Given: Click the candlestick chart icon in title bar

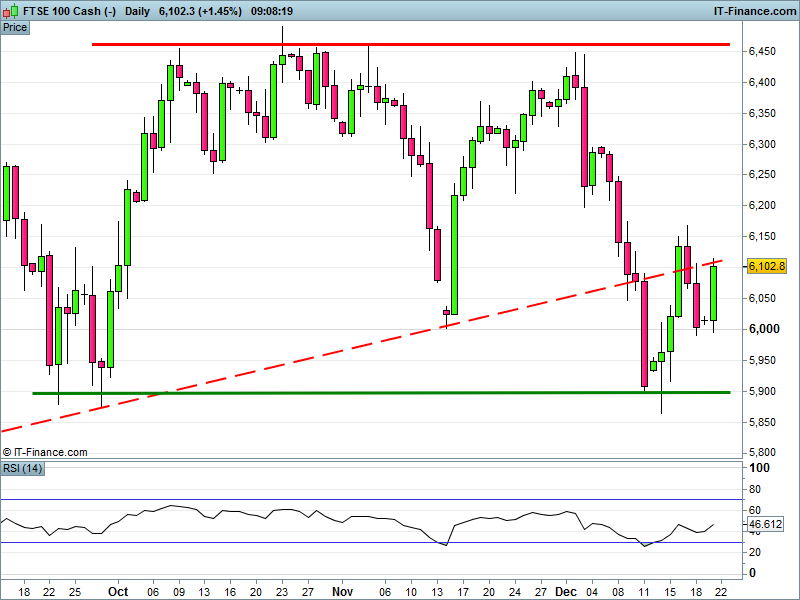Looking at the screenshot, I should [10, 10].
